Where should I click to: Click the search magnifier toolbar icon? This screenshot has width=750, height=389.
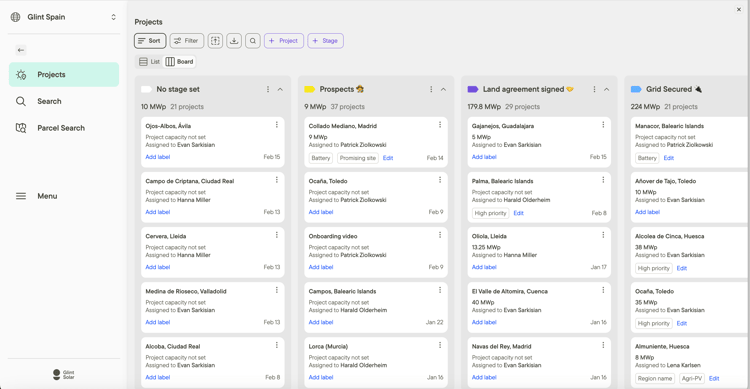[253, 41]
